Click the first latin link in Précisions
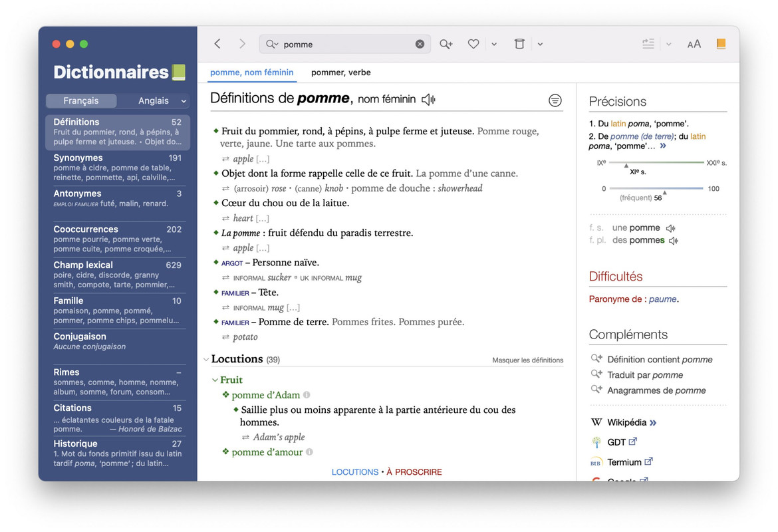 coord(618,124)
